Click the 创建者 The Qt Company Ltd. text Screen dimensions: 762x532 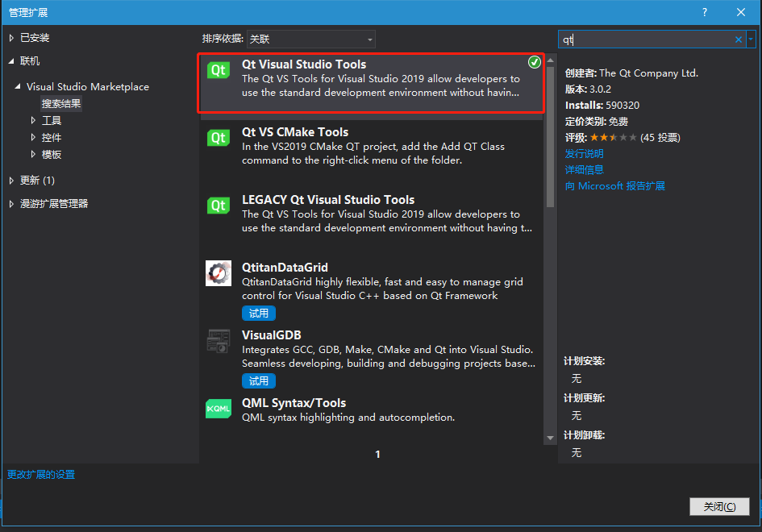631,73
